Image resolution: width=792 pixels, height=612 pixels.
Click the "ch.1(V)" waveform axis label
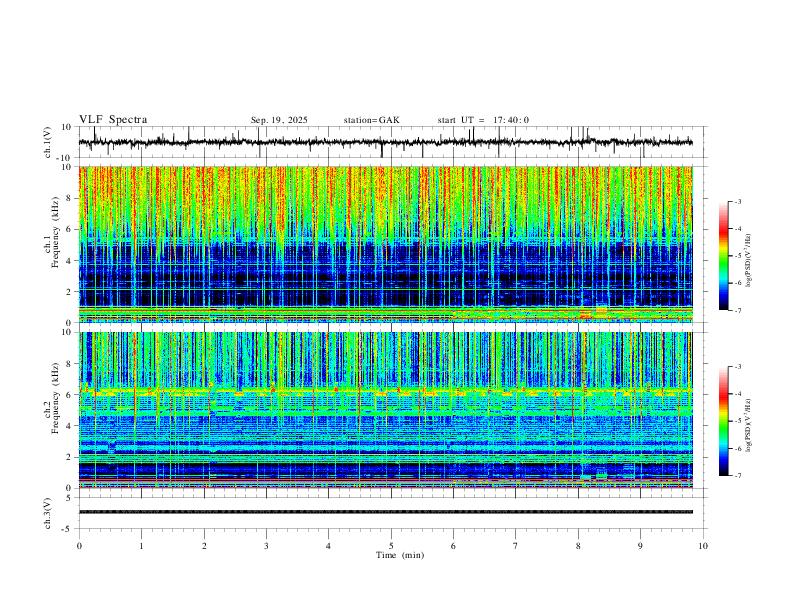(48, 142)
